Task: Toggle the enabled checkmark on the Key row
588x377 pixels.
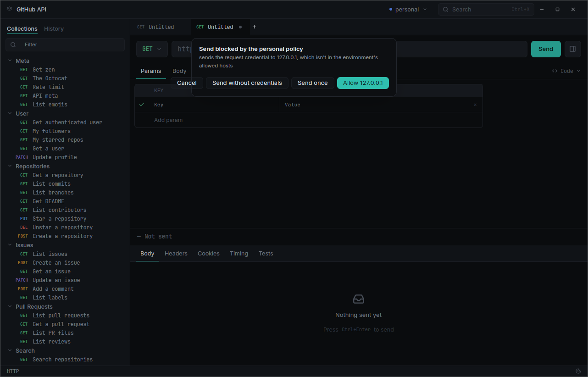Action: tap(142, 105)
